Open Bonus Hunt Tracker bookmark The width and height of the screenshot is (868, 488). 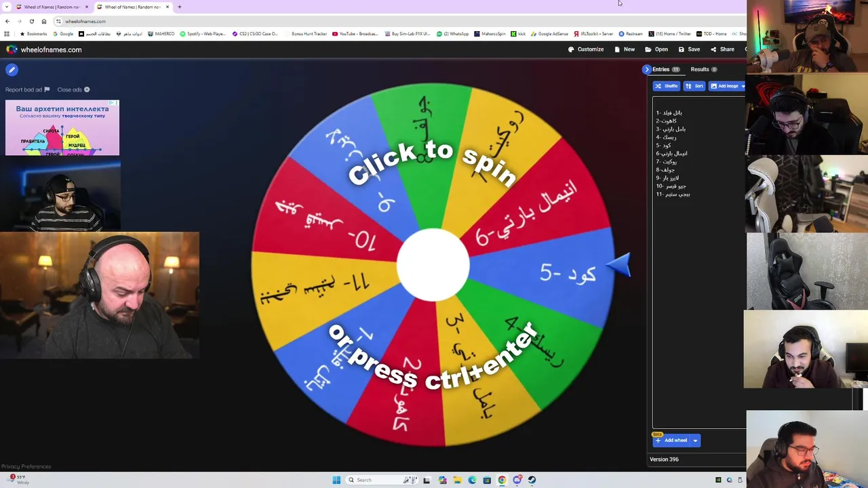pos(306,34)
